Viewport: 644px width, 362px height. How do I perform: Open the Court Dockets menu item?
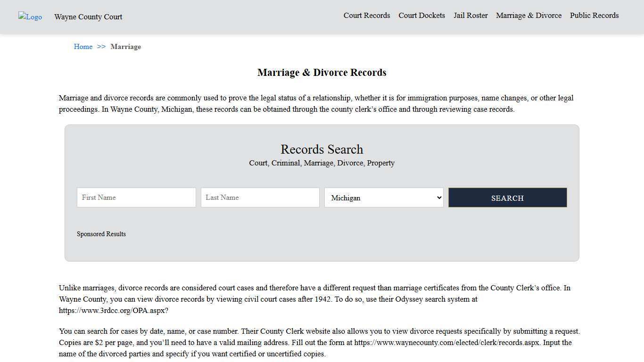click(x=421, y=16)
